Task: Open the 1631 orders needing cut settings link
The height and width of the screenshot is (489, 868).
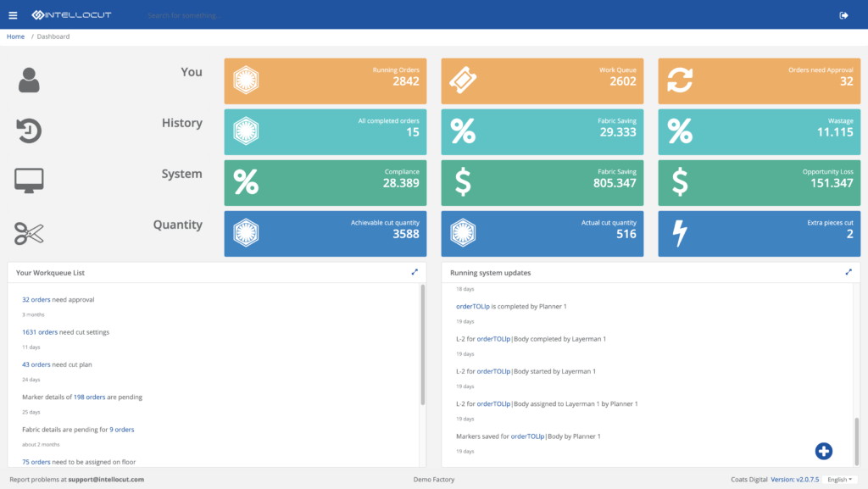Action: coord(39,331)
